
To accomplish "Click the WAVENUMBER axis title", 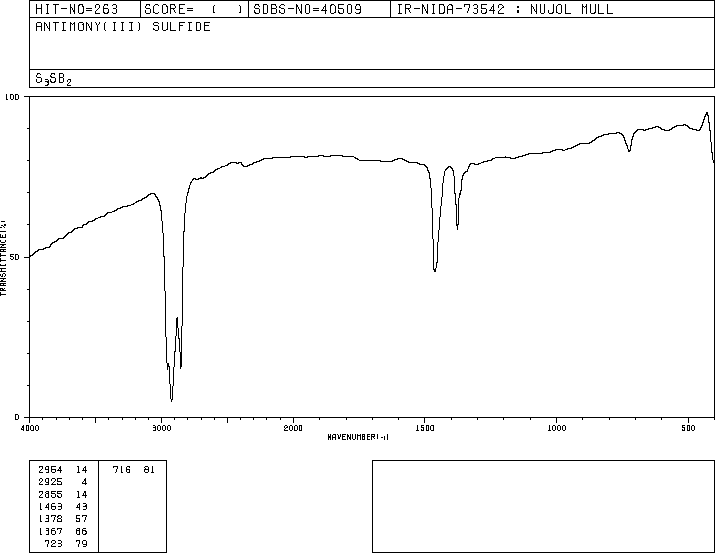I will tap(358, 437).
